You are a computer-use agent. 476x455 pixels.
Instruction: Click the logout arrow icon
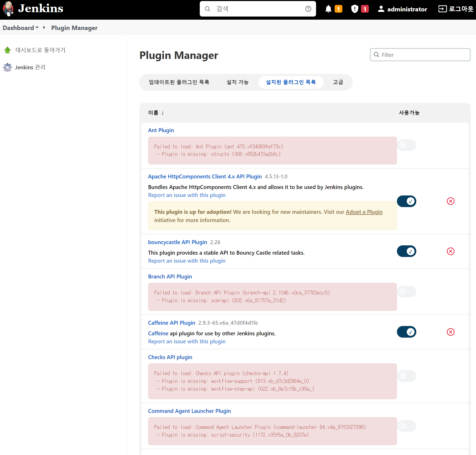point(442,9)
